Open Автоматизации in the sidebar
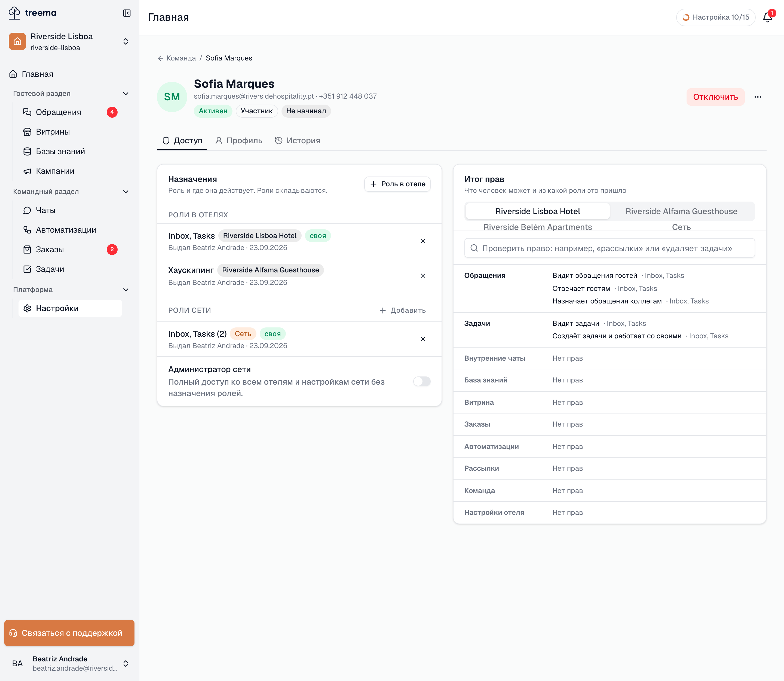Viewport: 784px width, 681px height. pos(70,230)
